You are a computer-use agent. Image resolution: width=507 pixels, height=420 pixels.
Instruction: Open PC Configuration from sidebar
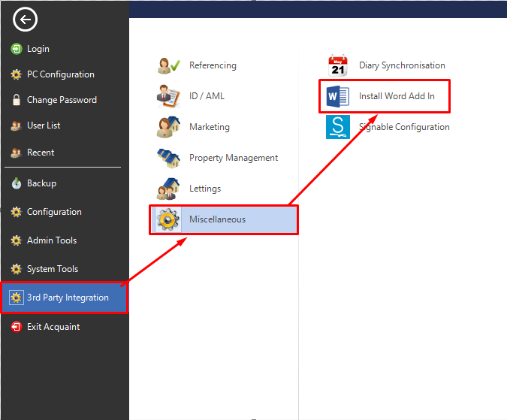60,74
